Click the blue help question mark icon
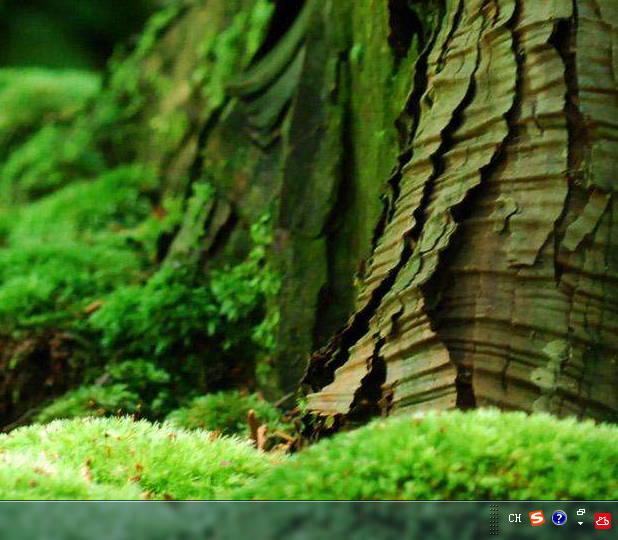Viewport: 618px width, 540px height. pyautogui.click(x=559, y=518)
